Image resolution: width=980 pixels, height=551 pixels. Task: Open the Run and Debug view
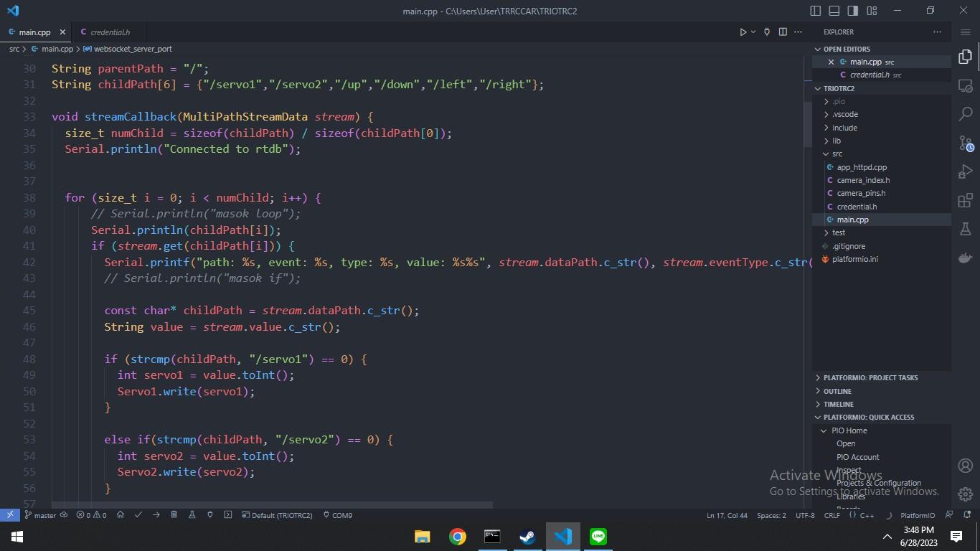[966, 171]
